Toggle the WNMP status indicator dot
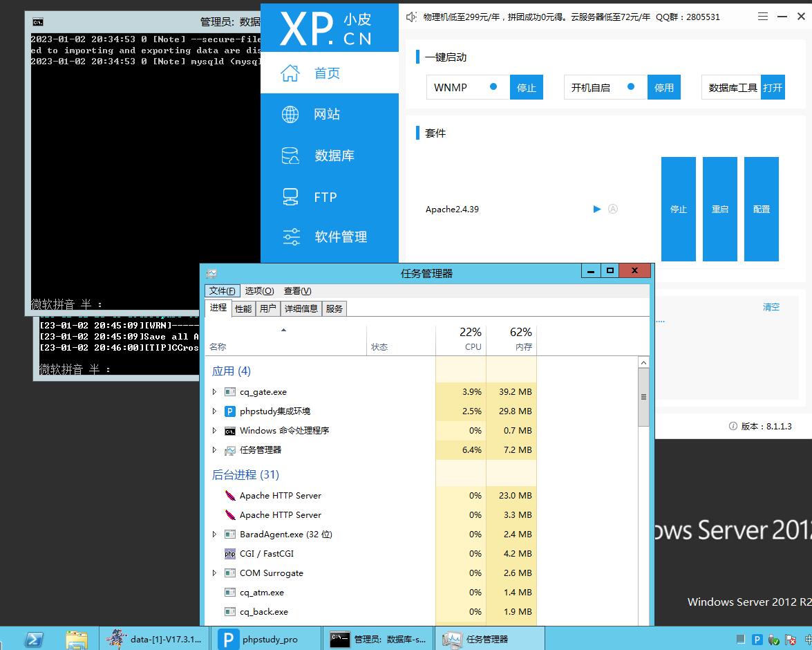Viewport: 812px width, 650px height. point(493,86)
